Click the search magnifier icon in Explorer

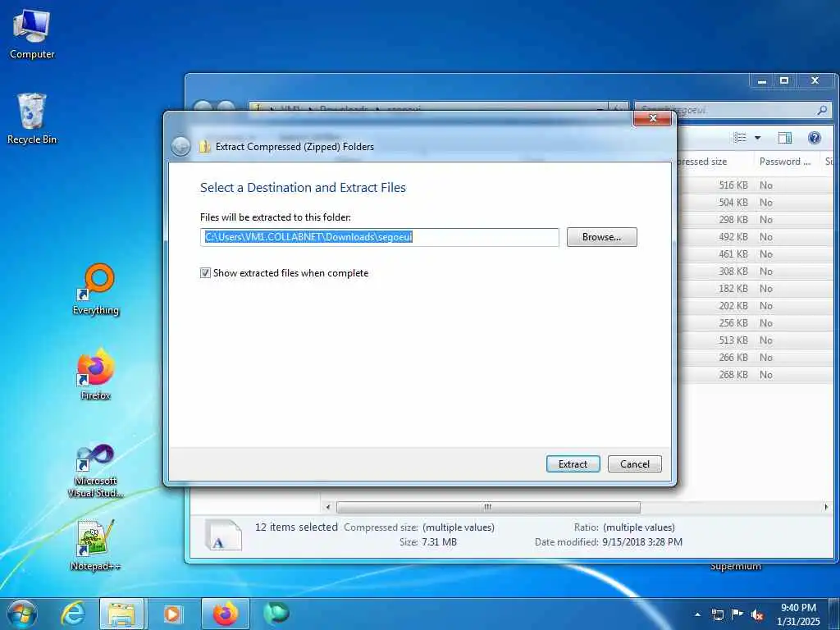pyautogui.click(x=822, y=111)
